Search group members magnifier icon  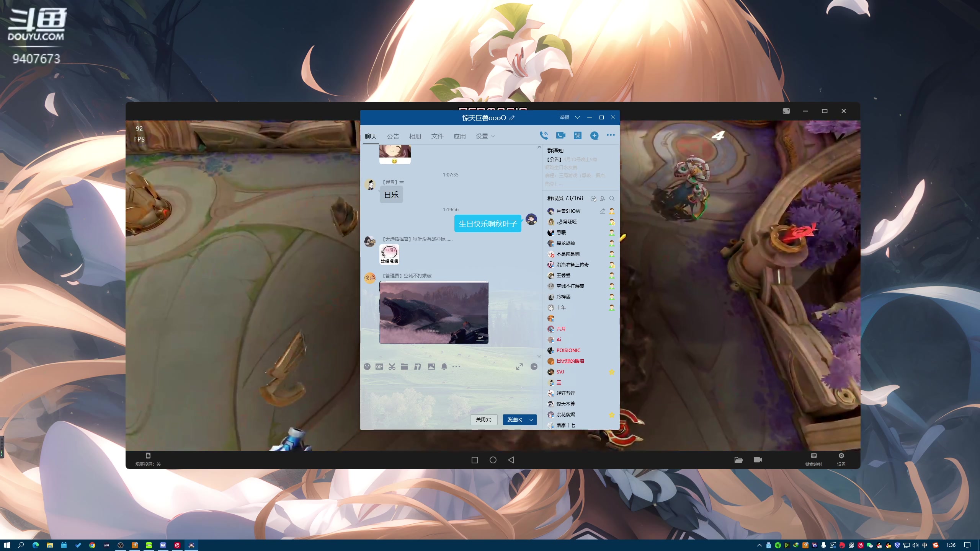coord(612,198)
